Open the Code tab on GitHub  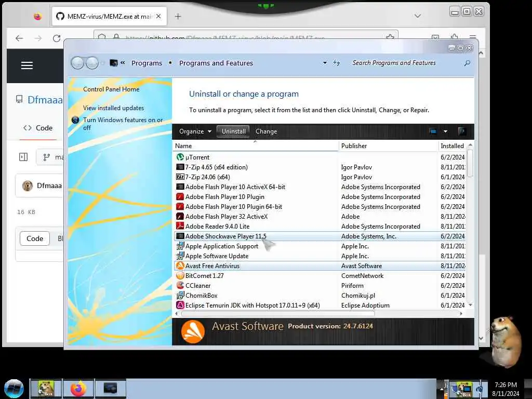[x=38, y=128]
